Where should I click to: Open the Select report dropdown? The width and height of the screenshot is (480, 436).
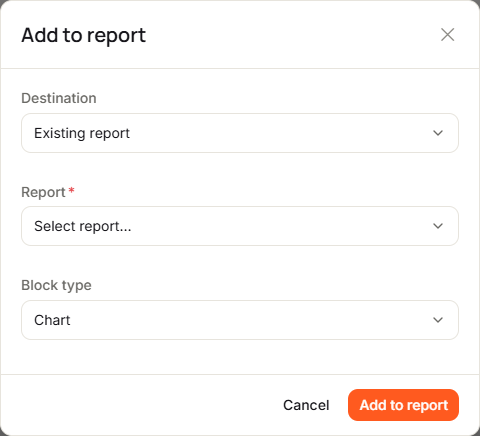tap(240, 226)
